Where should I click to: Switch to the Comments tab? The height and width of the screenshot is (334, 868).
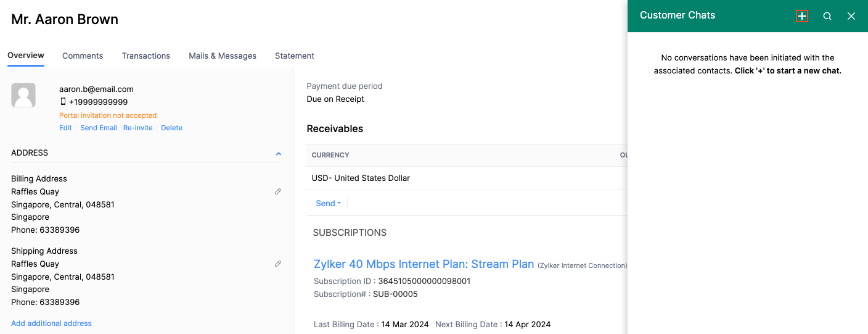83,56
